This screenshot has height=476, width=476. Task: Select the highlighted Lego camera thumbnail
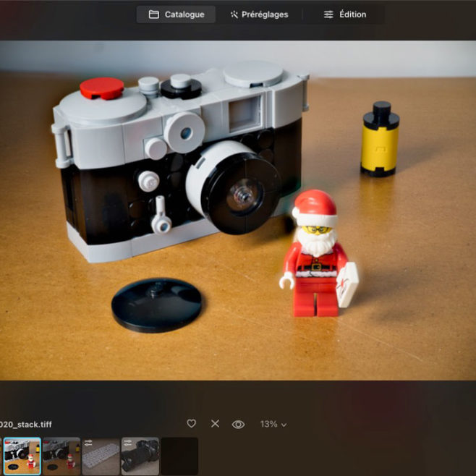point(22,456)
